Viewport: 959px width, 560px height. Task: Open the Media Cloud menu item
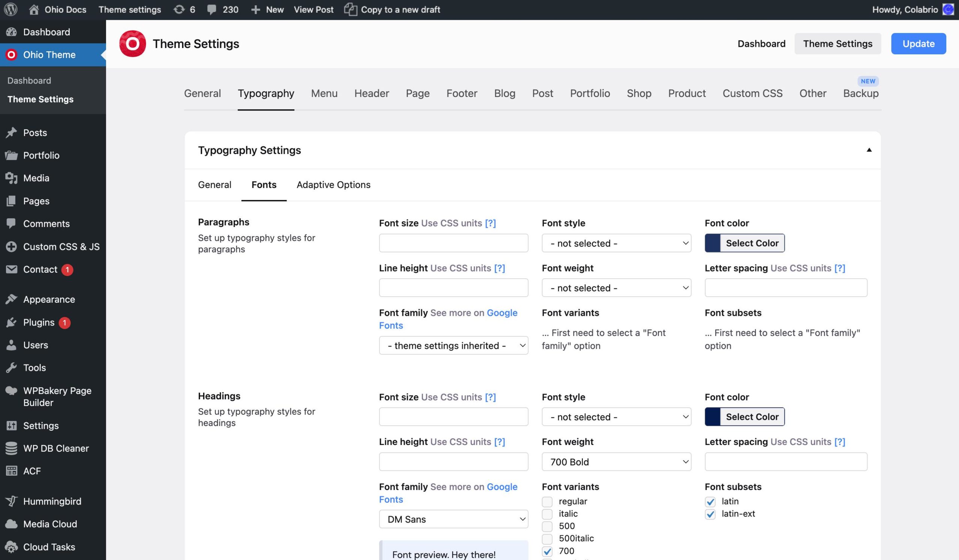[x=53, y=524]
